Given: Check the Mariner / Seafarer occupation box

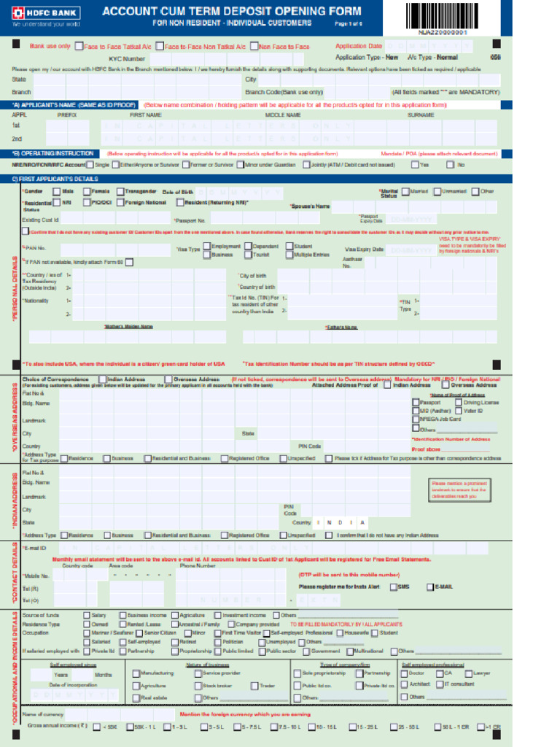Looking at the screenshot, I should click(x=87, y=633).
